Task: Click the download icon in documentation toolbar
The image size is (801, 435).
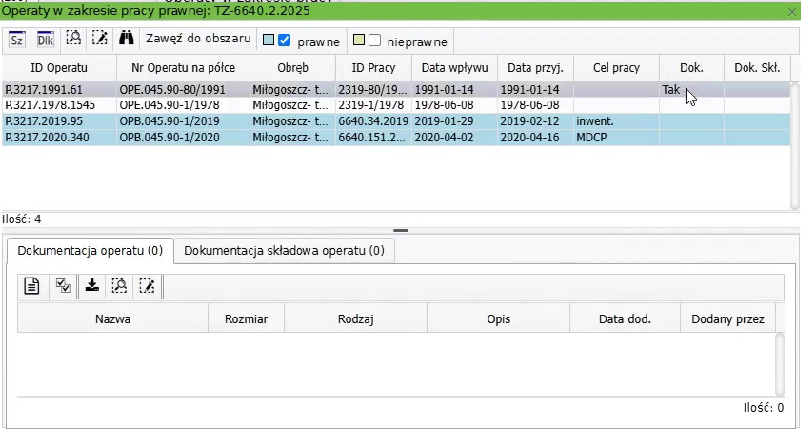Action: click(92, 286)
